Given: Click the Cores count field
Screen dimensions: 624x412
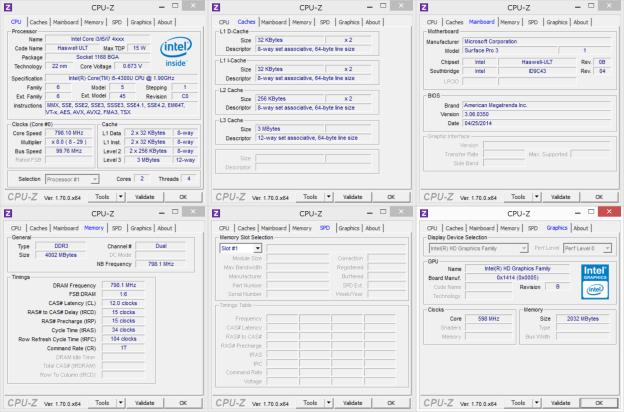Looking at the screenshot, I should point(142,179).
